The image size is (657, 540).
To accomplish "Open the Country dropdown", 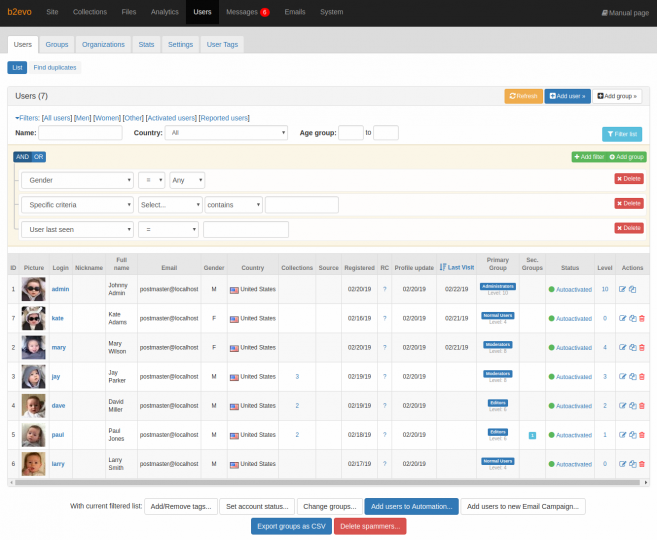I will click(x=226, y=133).
